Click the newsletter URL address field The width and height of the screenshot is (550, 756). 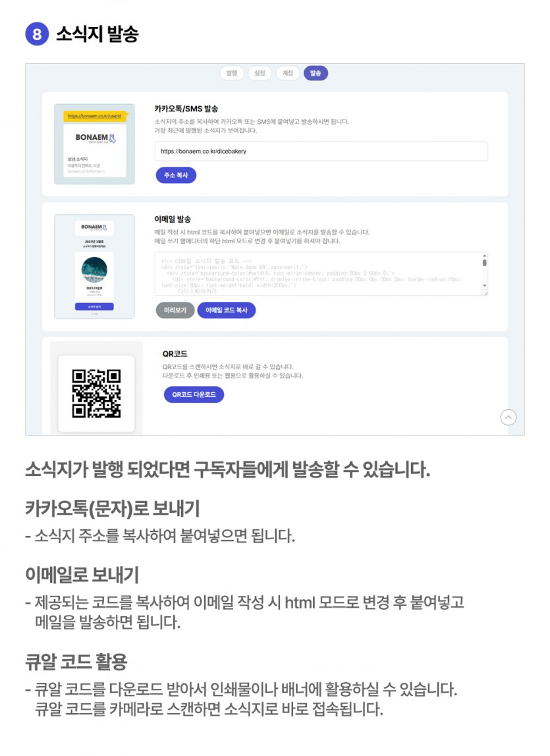click(321, 152)
